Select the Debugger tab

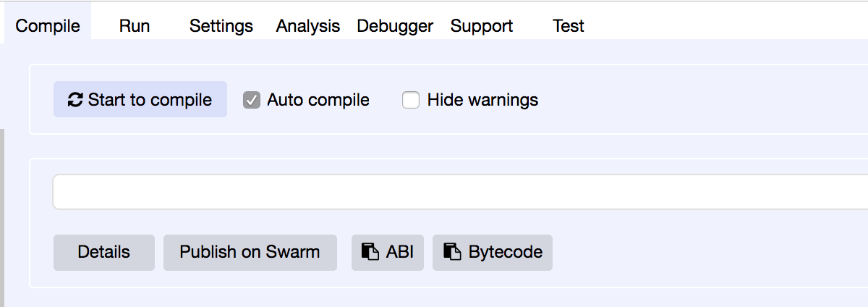point(395,26)
